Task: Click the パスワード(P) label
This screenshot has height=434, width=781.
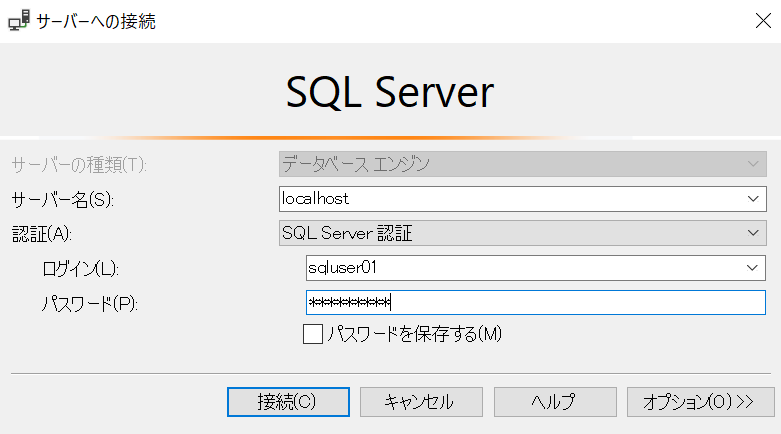Action: tap(90, 303)
